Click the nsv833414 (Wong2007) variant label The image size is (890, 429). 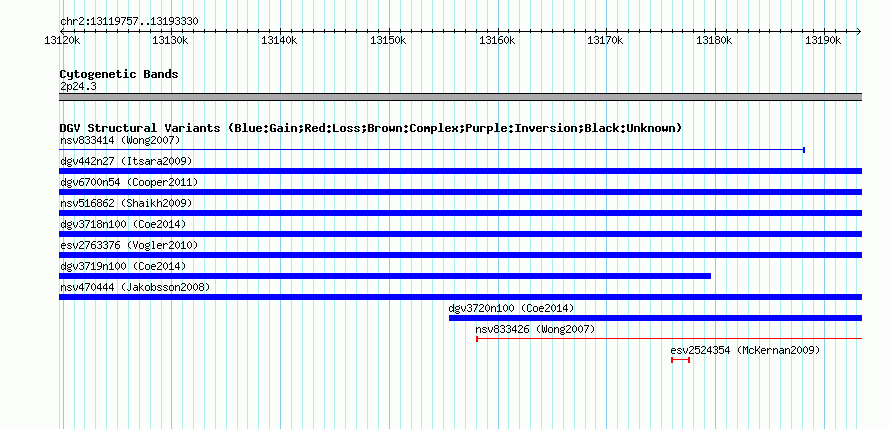point(120,140)
